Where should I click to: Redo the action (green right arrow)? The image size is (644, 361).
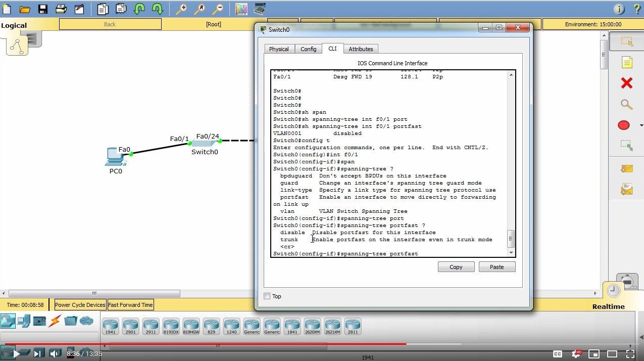pyautogui.click(x=158, y=9)
